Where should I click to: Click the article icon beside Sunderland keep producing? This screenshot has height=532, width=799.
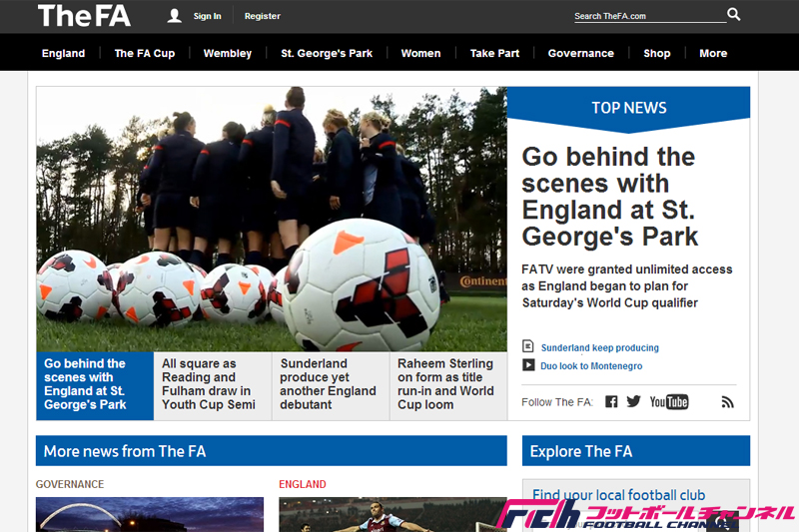tap(528, 347)
